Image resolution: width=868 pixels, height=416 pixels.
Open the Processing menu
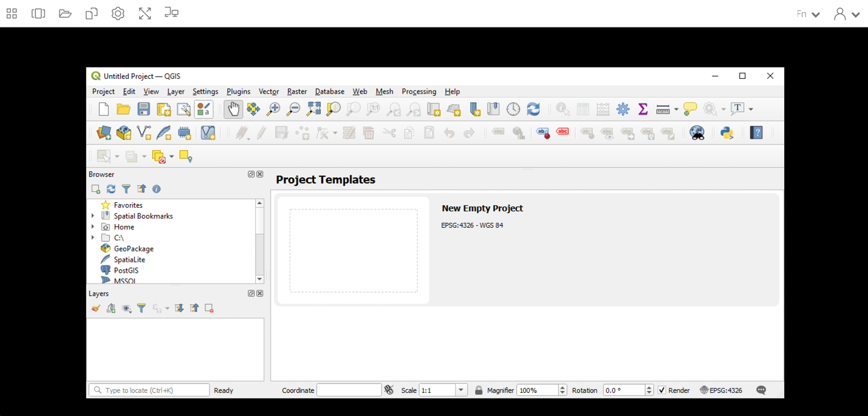(419, 92)
